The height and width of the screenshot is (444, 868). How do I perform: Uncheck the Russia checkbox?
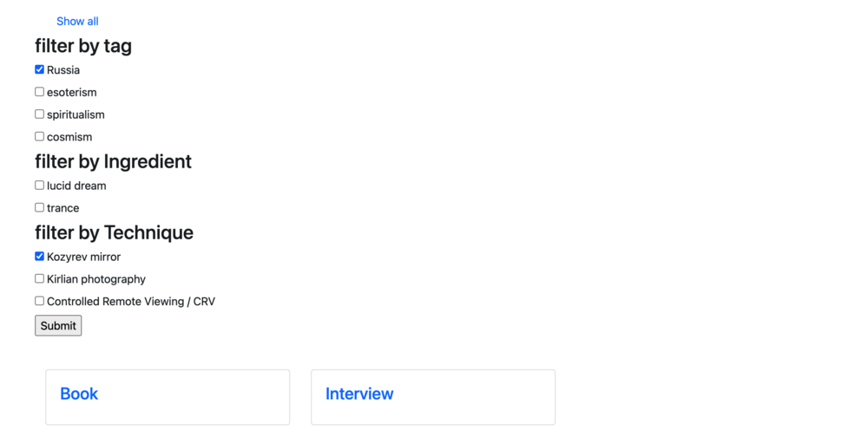(x=39, y=69)
